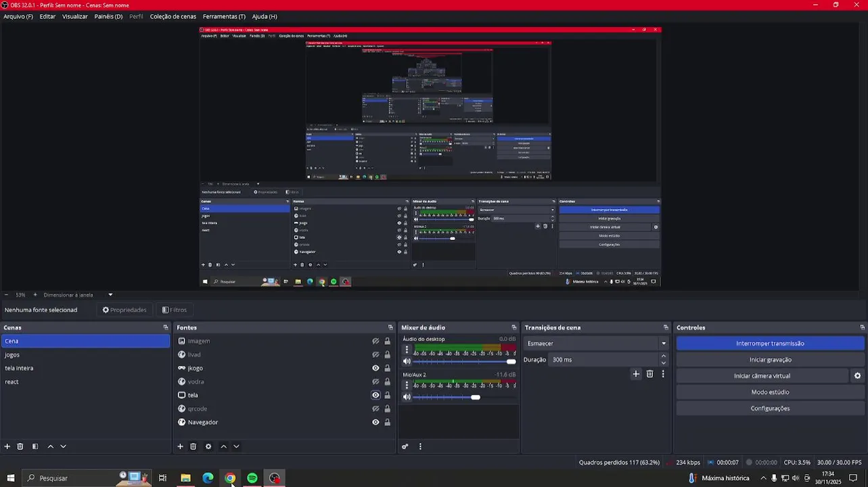Pop out the Mixer de áudio dock panel

point(514,327)
